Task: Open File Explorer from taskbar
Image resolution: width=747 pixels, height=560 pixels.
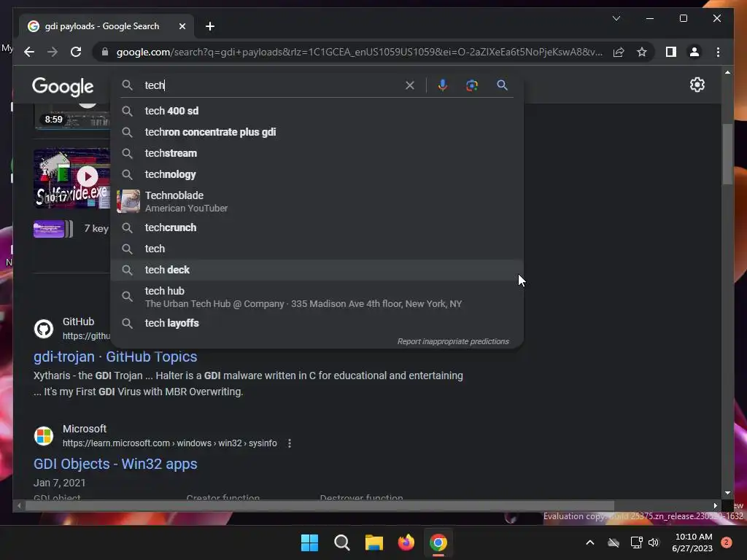Action: (374, 542)
